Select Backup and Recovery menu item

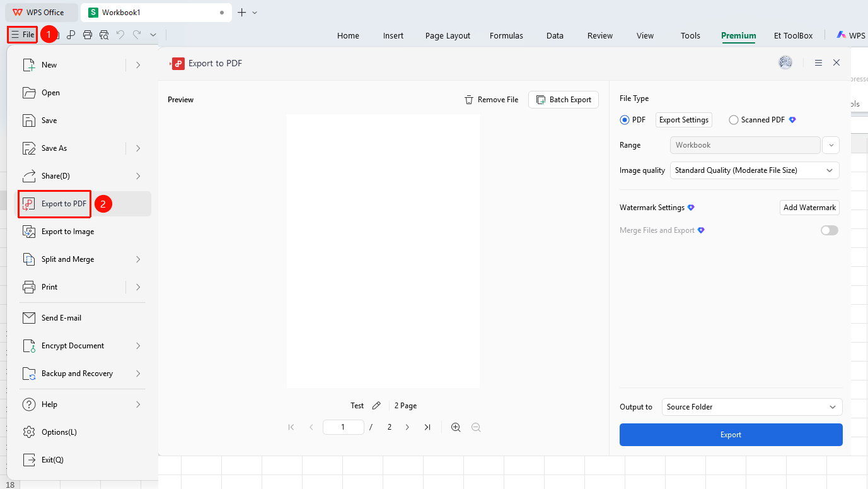(83, 374)
